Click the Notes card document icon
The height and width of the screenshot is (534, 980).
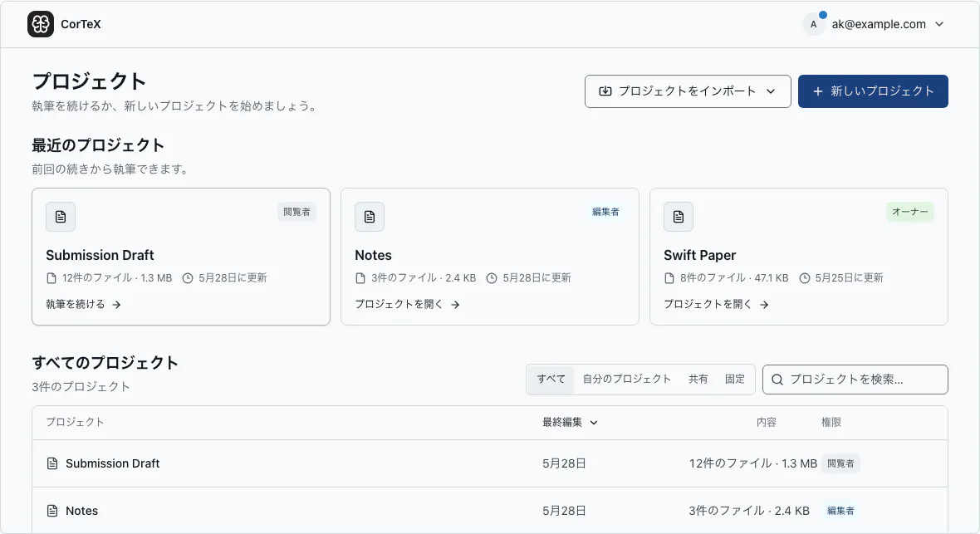[x=370, y=217]
